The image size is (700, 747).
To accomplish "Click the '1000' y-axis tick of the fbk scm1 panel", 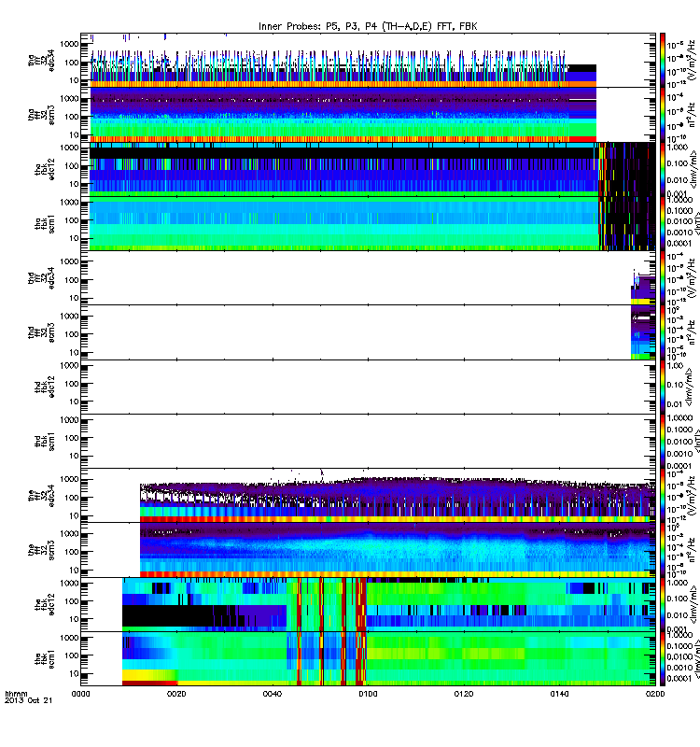I will (x=69, y=638).
